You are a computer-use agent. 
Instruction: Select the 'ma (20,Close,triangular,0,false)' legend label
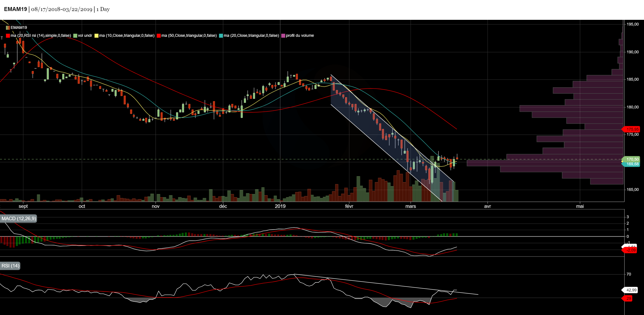[x=251, y=35]
